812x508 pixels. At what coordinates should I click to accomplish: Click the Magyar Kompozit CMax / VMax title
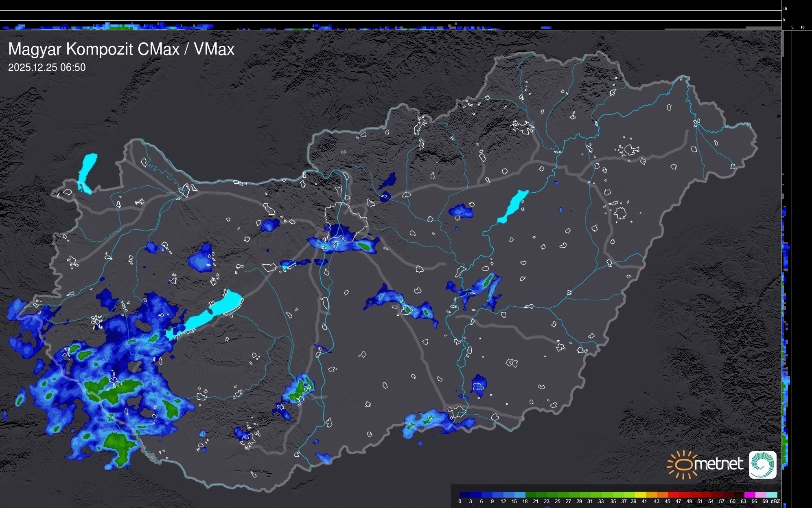coord(121,49)
